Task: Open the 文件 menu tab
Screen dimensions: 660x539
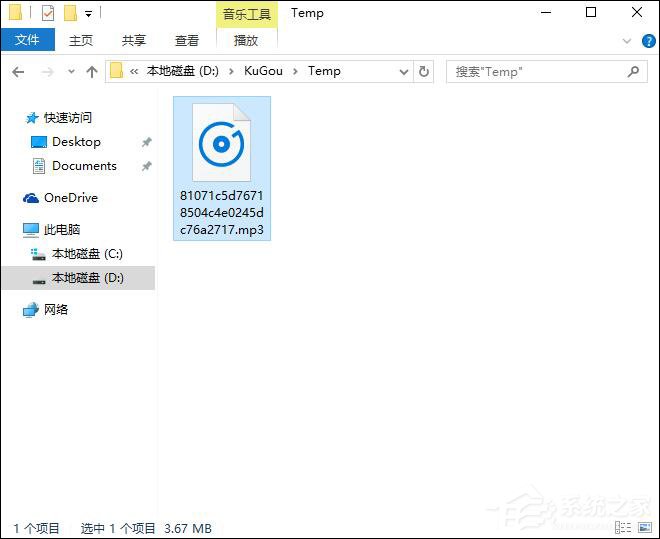Action: tap(27, 40)
